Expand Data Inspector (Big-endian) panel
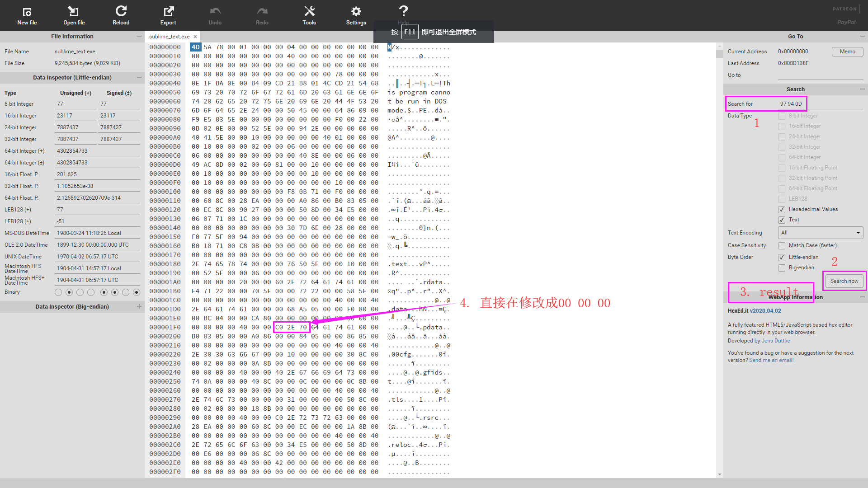The height and width of the screenshot is (488, 868). click(139, 306)
